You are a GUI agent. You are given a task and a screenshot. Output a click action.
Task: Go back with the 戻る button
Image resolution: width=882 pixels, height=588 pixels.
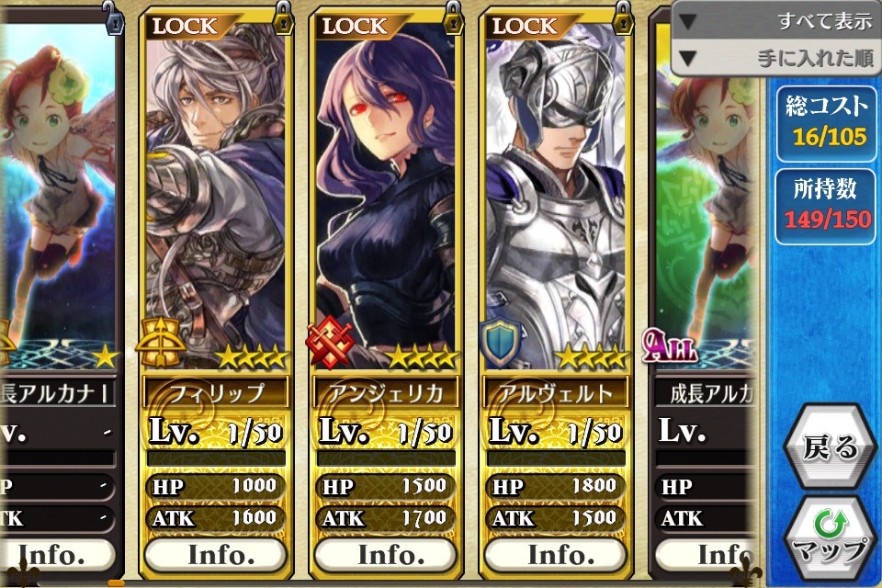(x=831, y=447)
